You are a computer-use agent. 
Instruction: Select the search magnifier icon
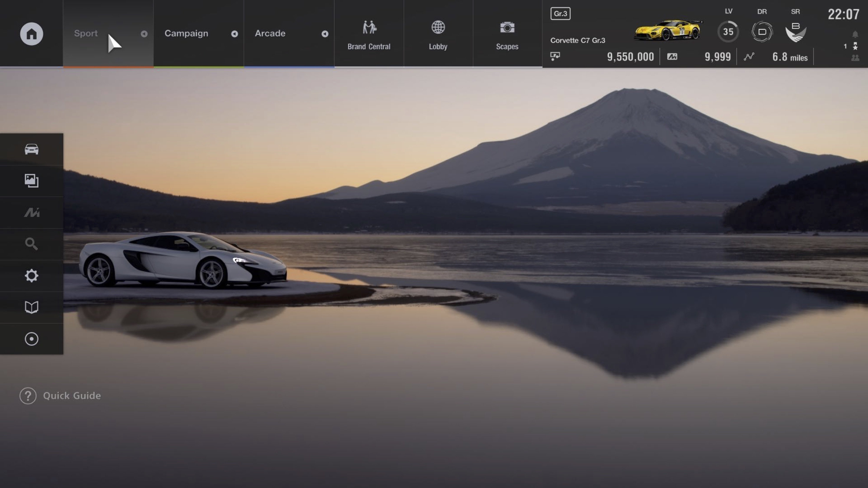click(x=31, y=244)
